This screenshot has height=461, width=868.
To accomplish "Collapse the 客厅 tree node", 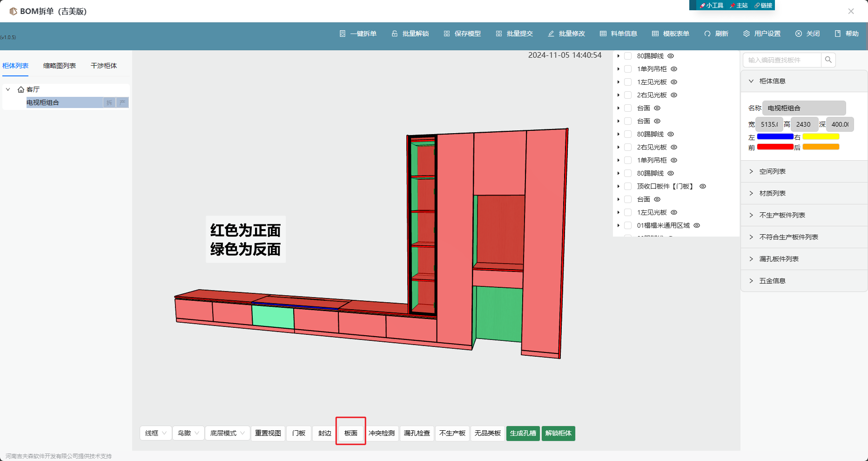I will (x=8, y=89).
